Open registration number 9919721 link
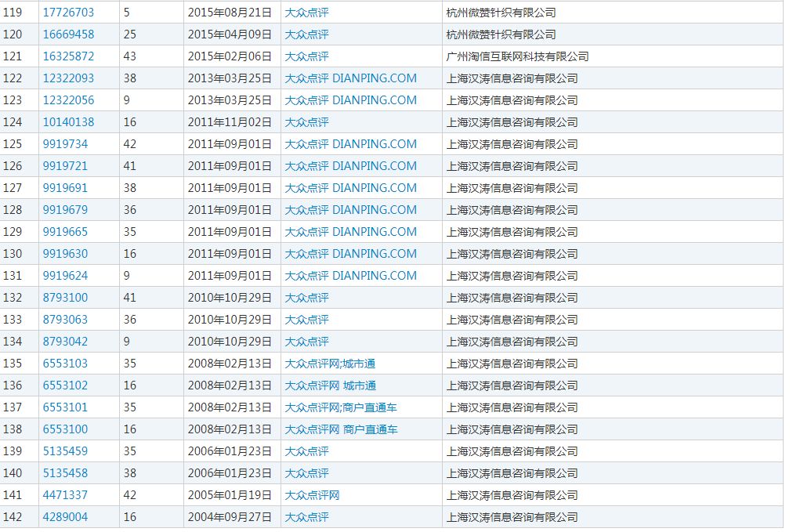Viewport: 793px width, 532px height. pyautogui.click(x=65, y=166)
